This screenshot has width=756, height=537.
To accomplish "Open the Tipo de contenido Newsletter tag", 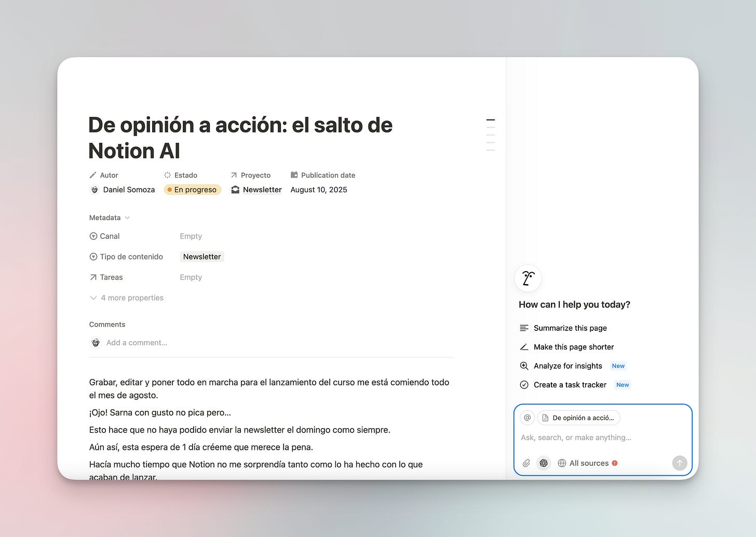I will click(x=202, y=257).
